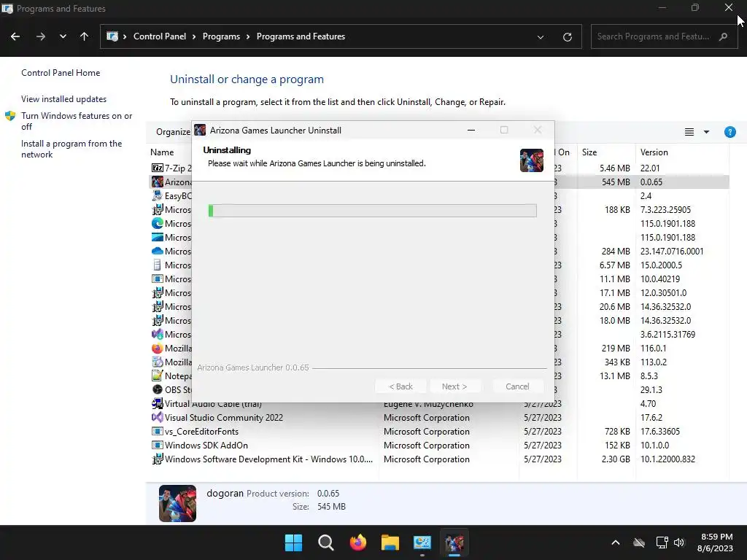Click the Programs and Features breadcrumb
This screenshot has width=747, height=560.
tap(301, 36)
